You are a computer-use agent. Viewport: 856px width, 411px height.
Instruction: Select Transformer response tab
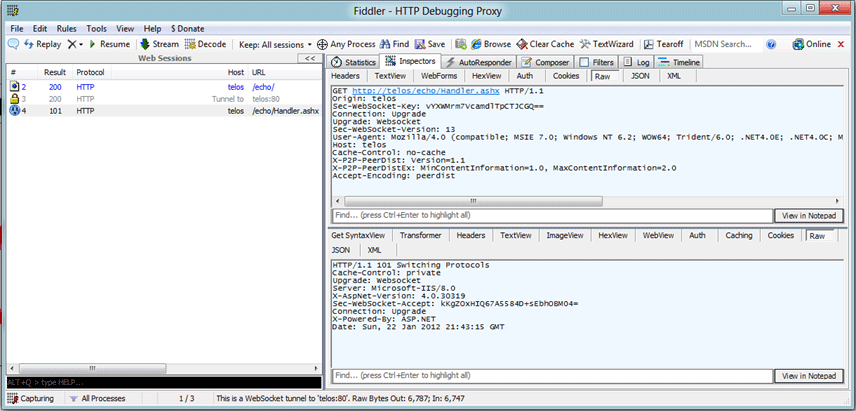point(420,236)
